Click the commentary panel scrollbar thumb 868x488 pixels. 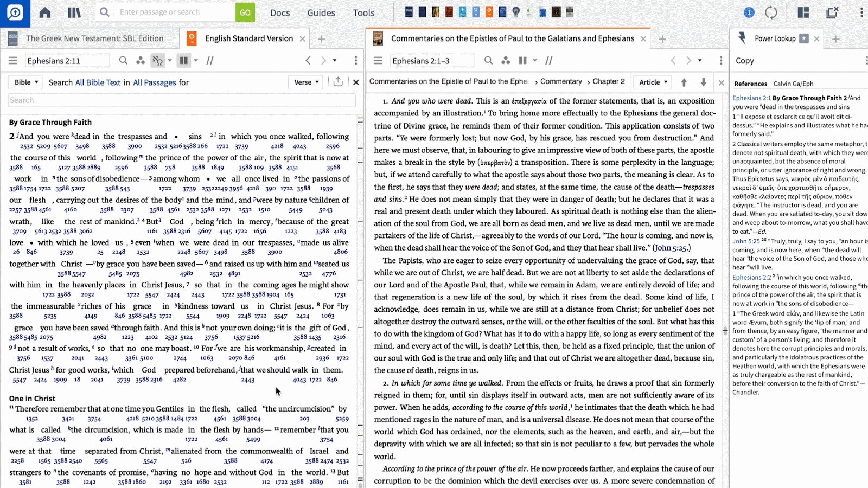click(x=725, y=331)
